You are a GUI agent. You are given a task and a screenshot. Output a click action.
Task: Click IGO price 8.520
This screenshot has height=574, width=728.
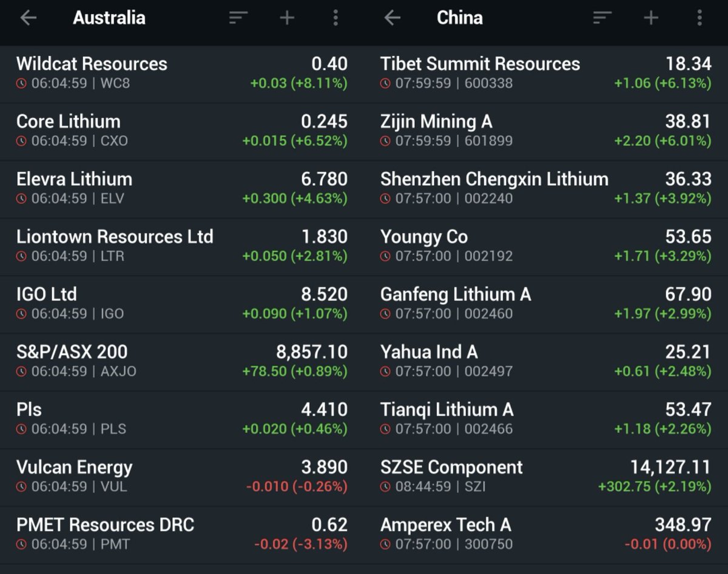tap(325, 294)
